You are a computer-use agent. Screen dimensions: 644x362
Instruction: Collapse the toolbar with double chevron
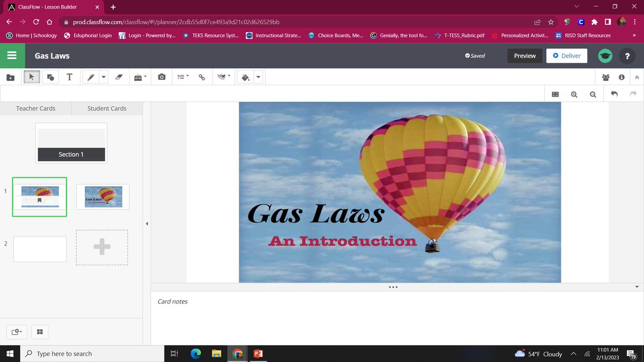tap(637, 77)
